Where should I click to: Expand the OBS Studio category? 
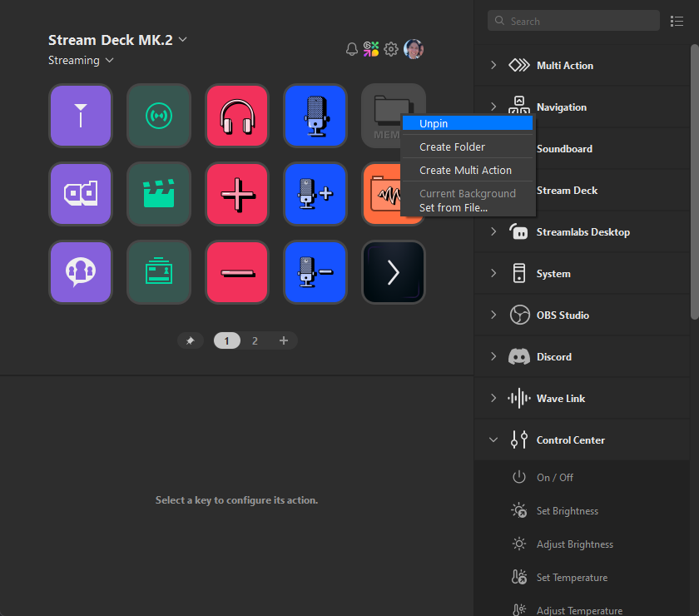point(493,315)
